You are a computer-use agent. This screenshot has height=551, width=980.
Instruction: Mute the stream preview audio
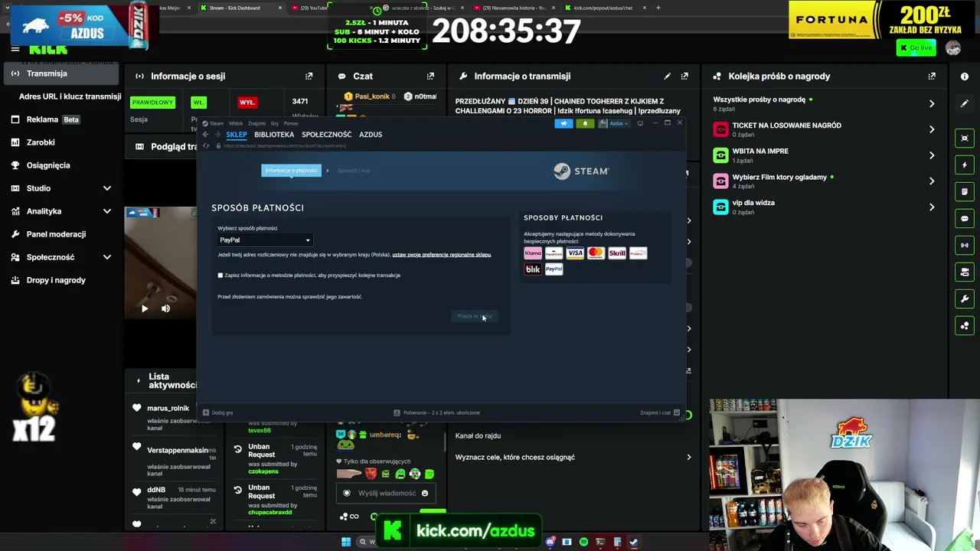(x=165, y=308)
